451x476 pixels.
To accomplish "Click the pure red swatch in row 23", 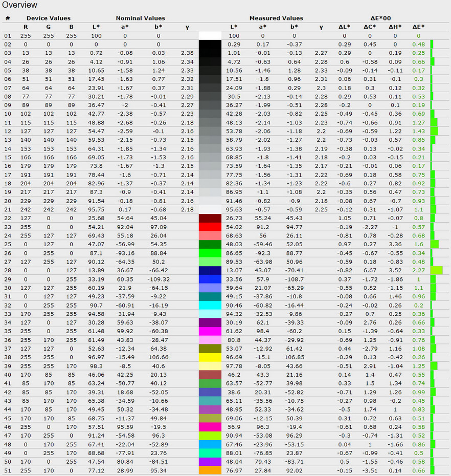I will pos(210,227).
